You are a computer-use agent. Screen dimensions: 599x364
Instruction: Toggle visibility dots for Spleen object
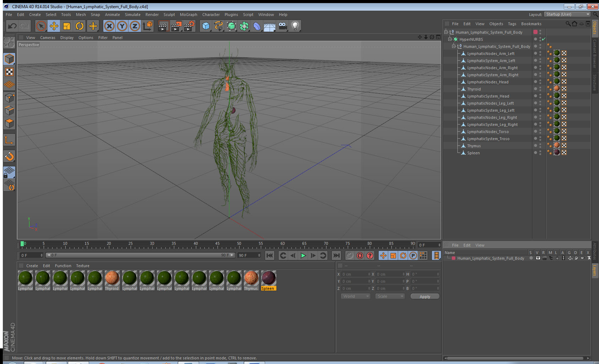540,153
